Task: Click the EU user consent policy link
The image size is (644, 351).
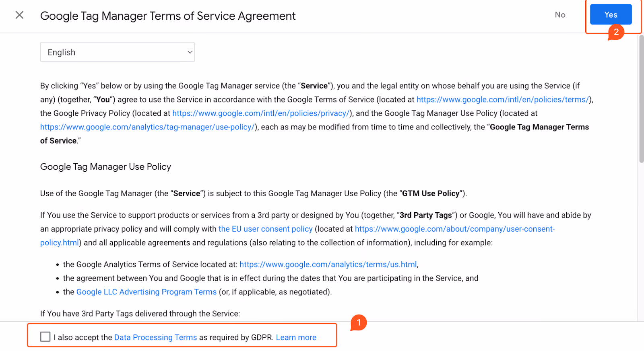Action: click(265, 229)
